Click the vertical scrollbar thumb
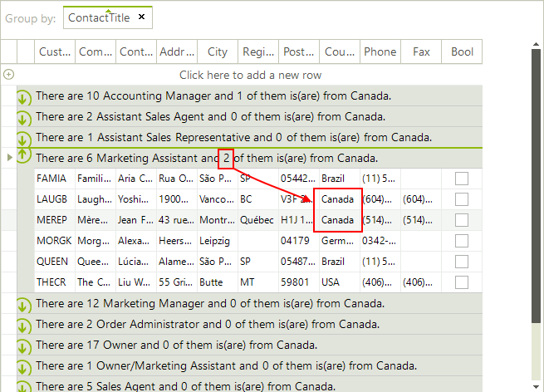The image size is (544, 392). (x=536, y=187)
